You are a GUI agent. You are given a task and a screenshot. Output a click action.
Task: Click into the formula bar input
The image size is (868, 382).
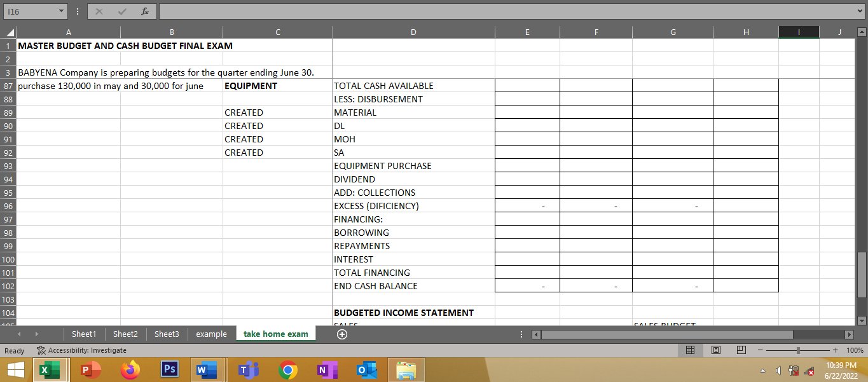(x=506, y=12)
